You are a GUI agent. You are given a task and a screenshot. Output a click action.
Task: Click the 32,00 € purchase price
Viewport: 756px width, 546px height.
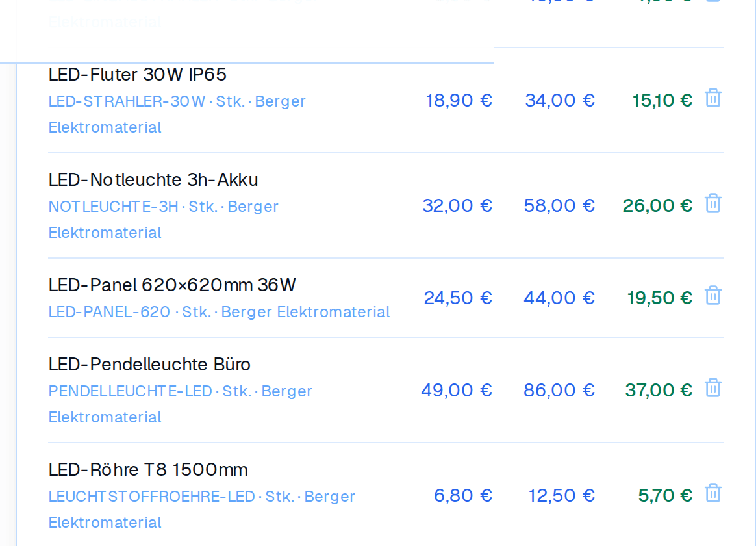(457, 205)
